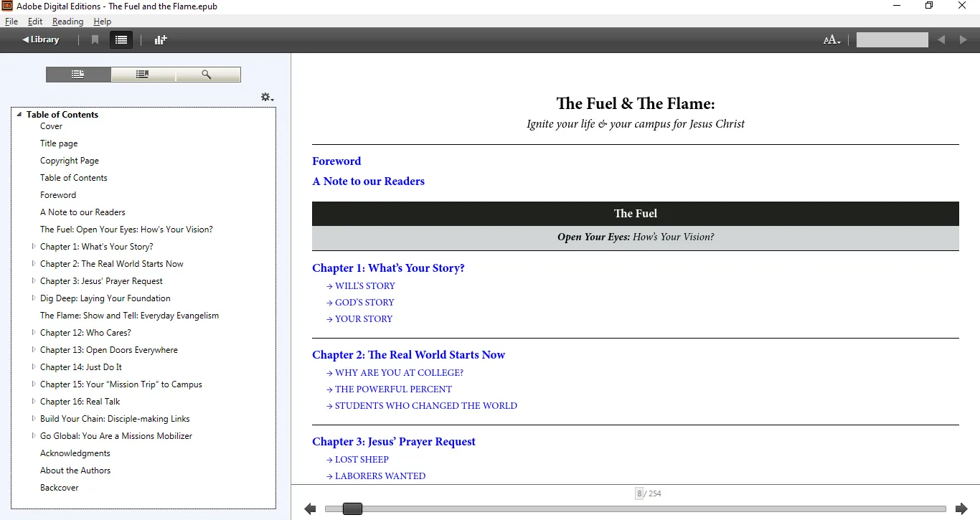Click the current page number box
This screenshot has height=520, width=980.
pos(639,493)
